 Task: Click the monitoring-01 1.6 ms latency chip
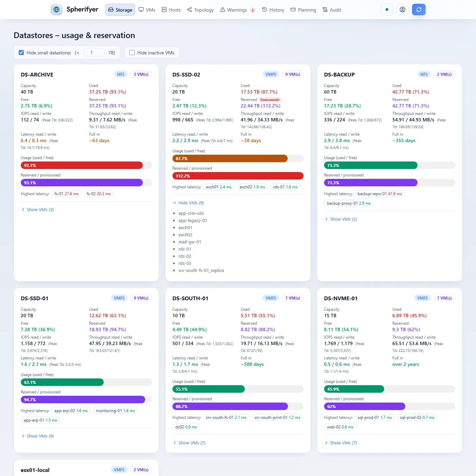click(115, 411)
